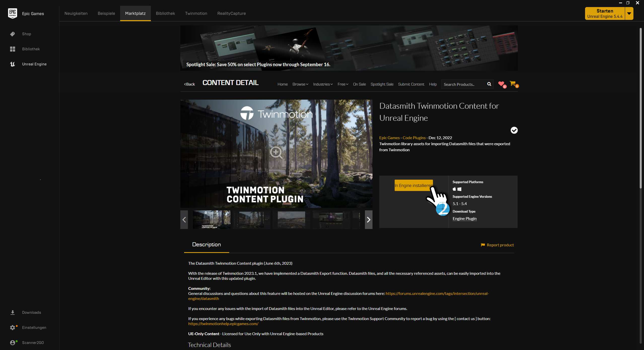The width and height of the screenshot is (644, 350).
Task: Click the Epic Games logo icon
Action: tap(12, 13)
